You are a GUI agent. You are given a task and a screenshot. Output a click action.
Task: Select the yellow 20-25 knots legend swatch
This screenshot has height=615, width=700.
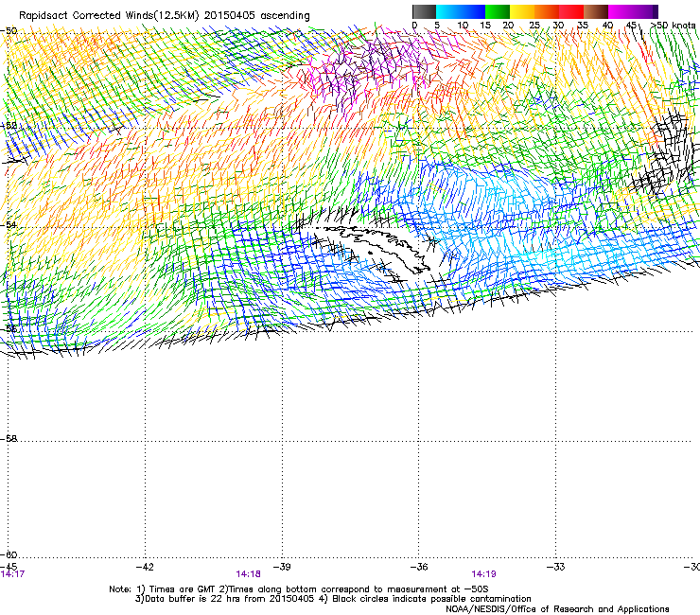[522, 11]
